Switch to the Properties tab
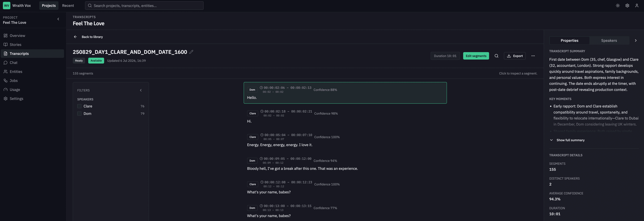The width and height of the screenshot is (644, 221). (x=569, y=41)
